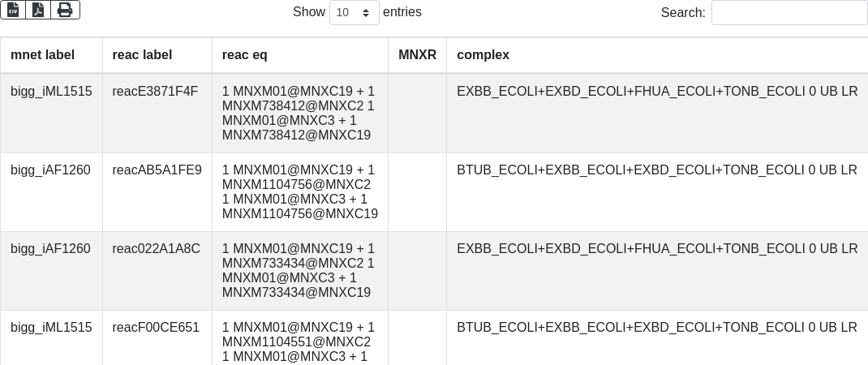Screen dimensions: 868x365
Task: Print the table using printer icon
Action: [x=65, y=10]
